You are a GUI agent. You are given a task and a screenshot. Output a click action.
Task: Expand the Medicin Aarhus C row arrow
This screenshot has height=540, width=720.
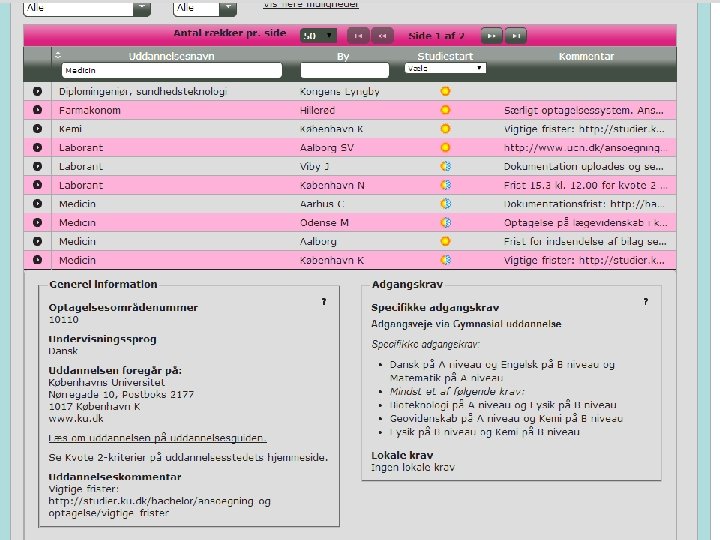coord(37,204)
